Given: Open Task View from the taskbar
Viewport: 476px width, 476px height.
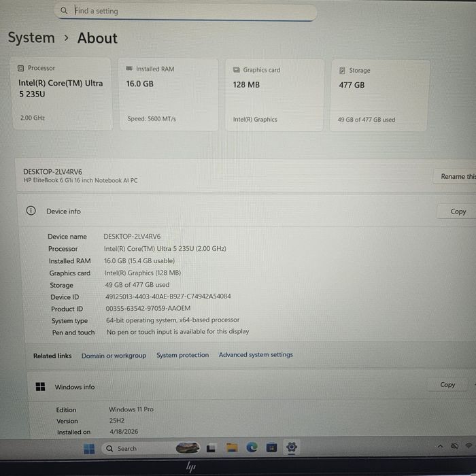Looking at the screenshot, I should pyautogui.click(x=211, y=448).
